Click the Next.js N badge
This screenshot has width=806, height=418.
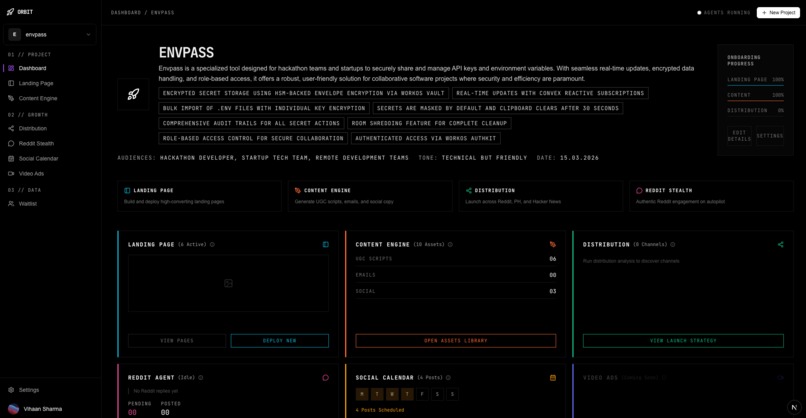tap(794, 407)
